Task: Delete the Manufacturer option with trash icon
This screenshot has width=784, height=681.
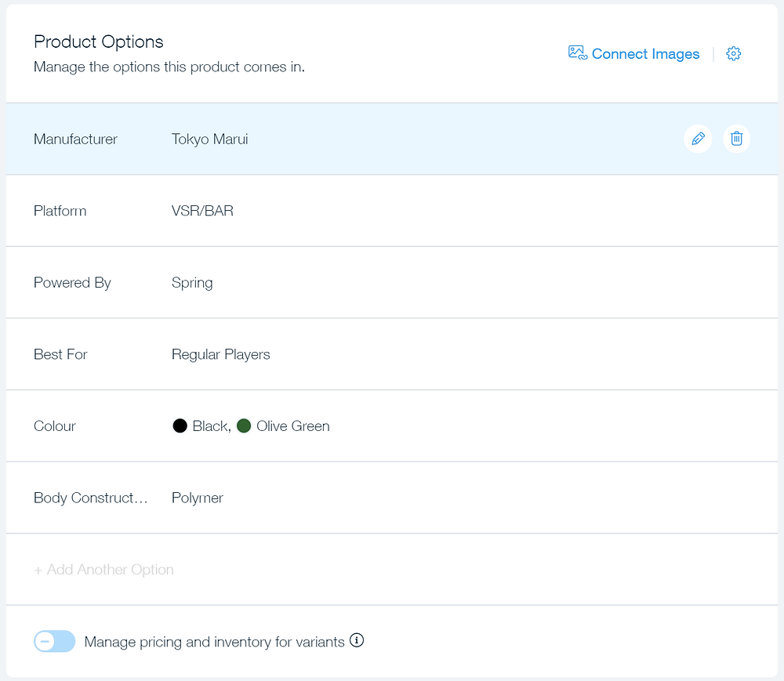Action: (736, 139)
